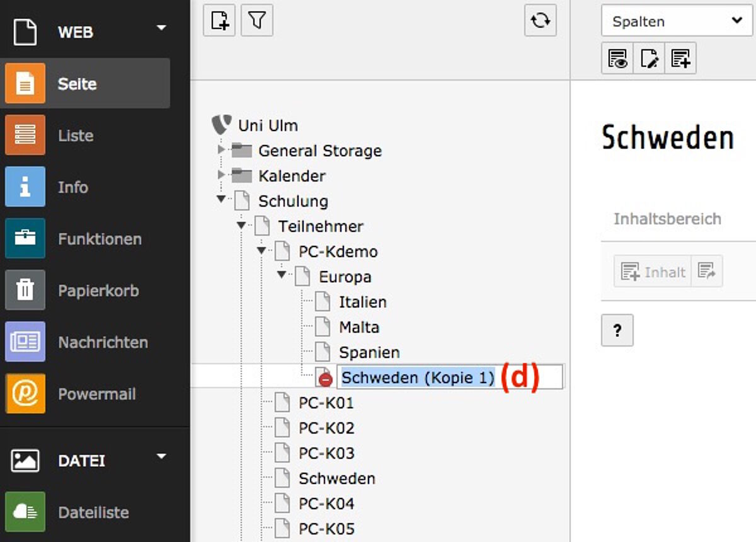Select the Liste module label
This screenshot has height=542, width=756.
[76, 135]
